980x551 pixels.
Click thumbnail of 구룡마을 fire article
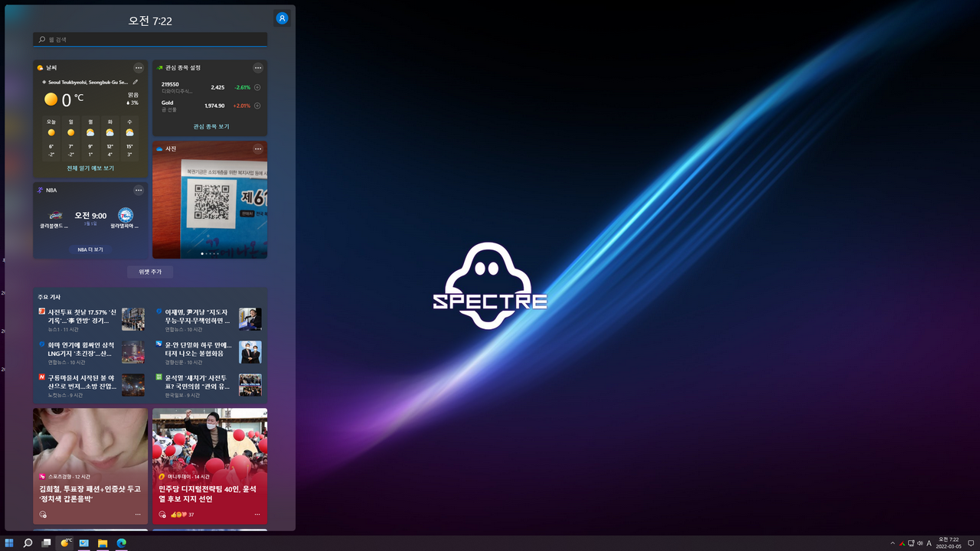pyautogui.click(x=133, y=385)
